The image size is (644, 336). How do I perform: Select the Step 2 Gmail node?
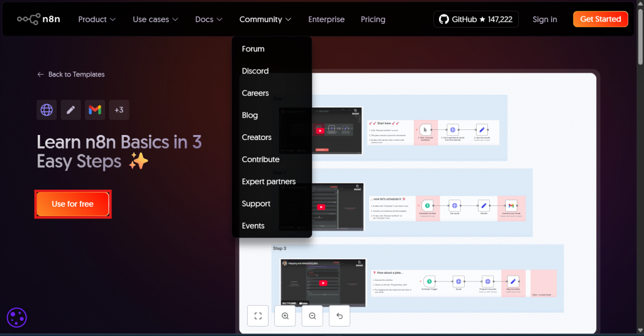click(511, 205)
